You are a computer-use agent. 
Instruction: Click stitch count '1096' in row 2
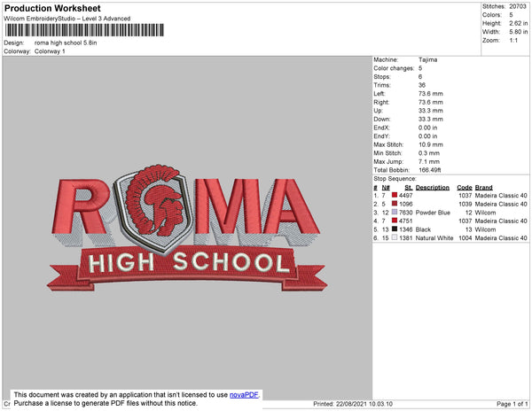406,204
